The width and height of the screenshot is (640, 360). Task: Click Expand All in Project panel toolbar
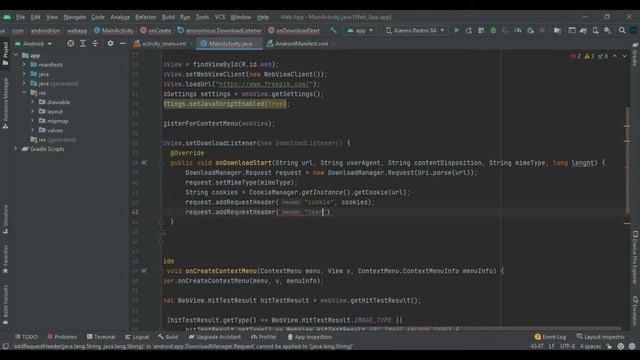[x=83, y=43]
